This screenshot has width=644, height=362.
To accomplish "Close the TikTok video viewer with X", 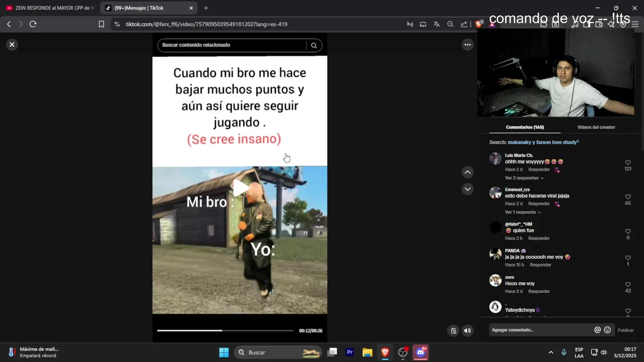I will click(x=12, y=45).
